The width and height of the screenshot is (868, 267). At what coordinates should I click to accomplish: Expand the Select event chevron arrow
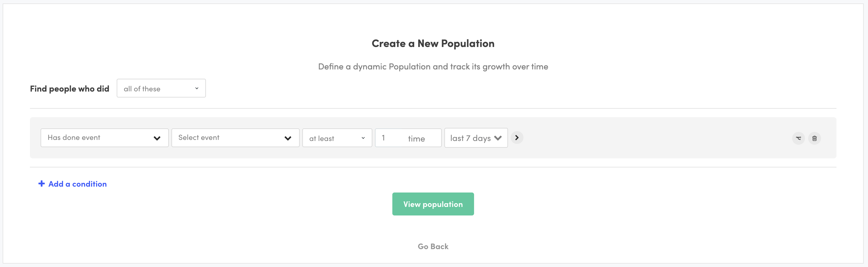(x=288, y=138)
